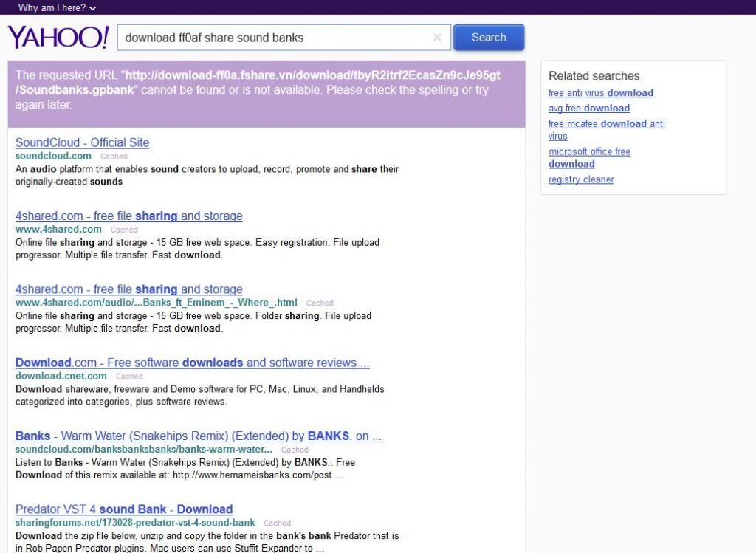Click the blue Search button

pos(489,38)
